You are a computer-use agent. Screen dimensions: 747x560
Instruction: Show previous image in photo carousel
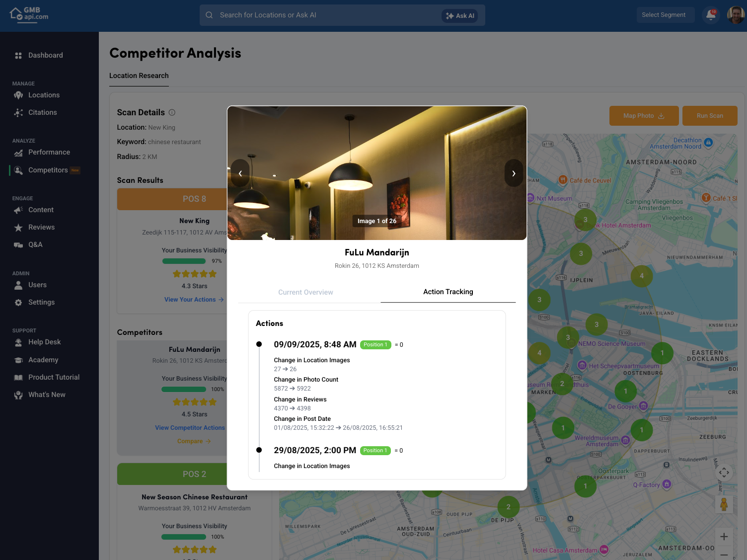pos(240,173)
